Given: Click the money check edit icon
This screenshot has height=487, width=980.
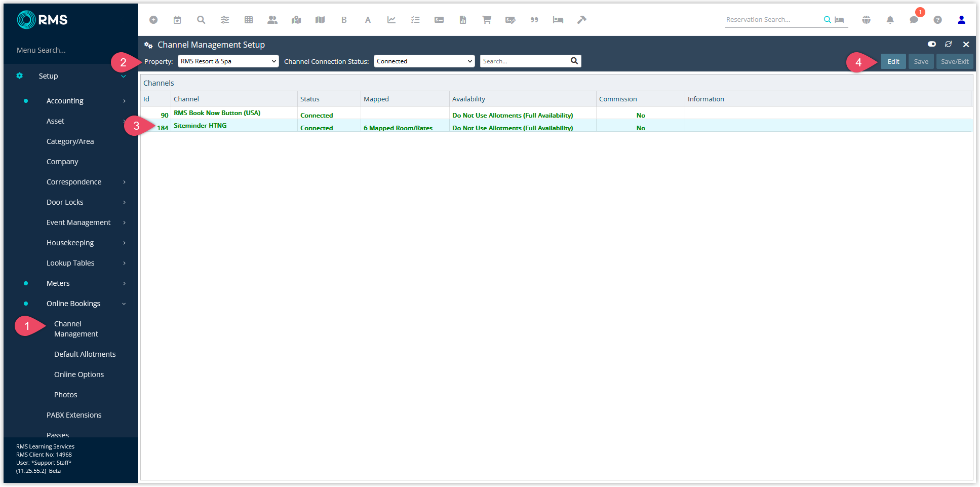Looking at the screenshot, I should (x=511, y=20).
